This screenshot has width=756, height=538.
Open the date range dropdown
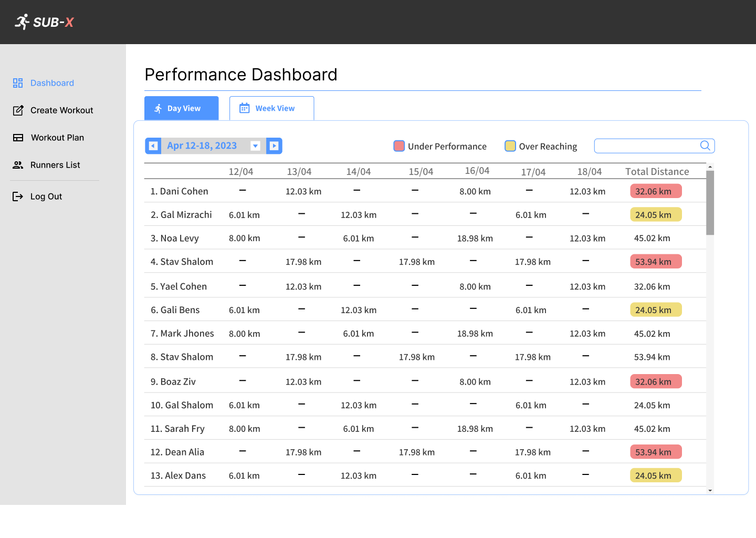(256, 146)
